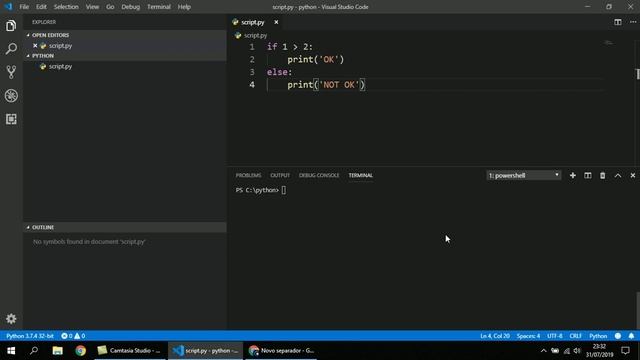Image resolution: width=640 pixels, height=360 pixels.
Task: Create a new terminal with plus icon
Action: tap(573, 176)
